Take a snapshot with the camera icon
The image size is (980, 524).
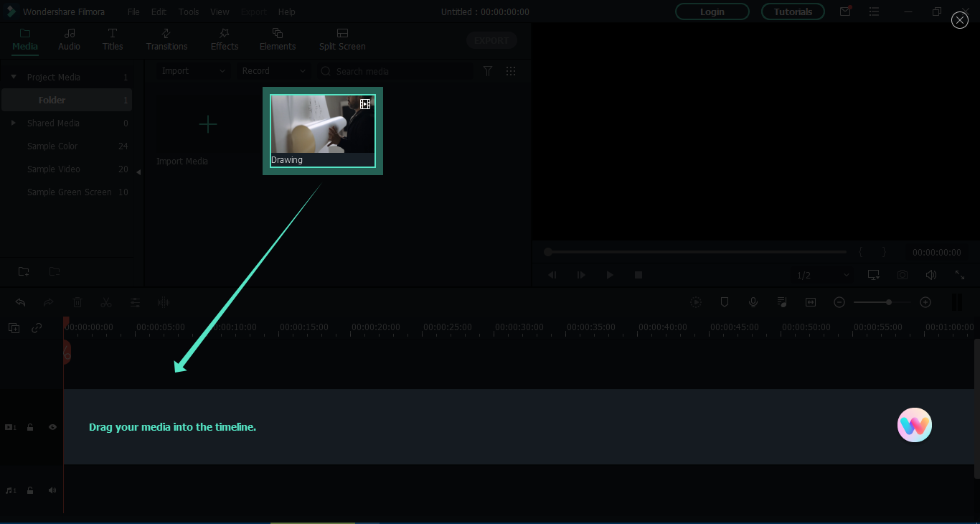coord(903,275)
